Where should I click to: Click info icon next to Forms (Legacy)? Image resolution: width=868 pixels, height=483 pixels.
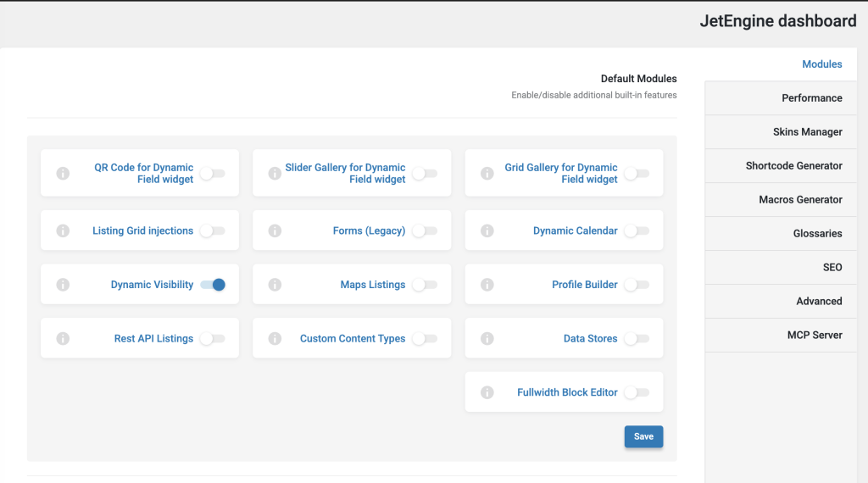tap(275, 230)
